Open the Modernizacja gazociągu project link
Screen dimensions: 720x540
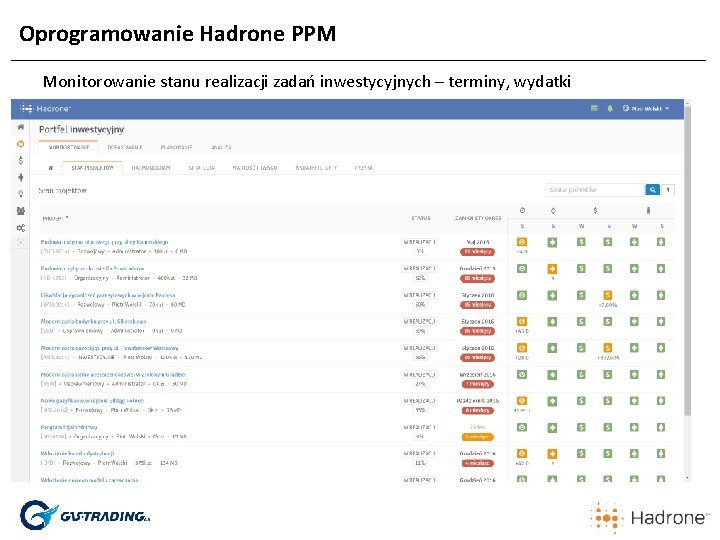pyautogui.click(x=109, y=348)
